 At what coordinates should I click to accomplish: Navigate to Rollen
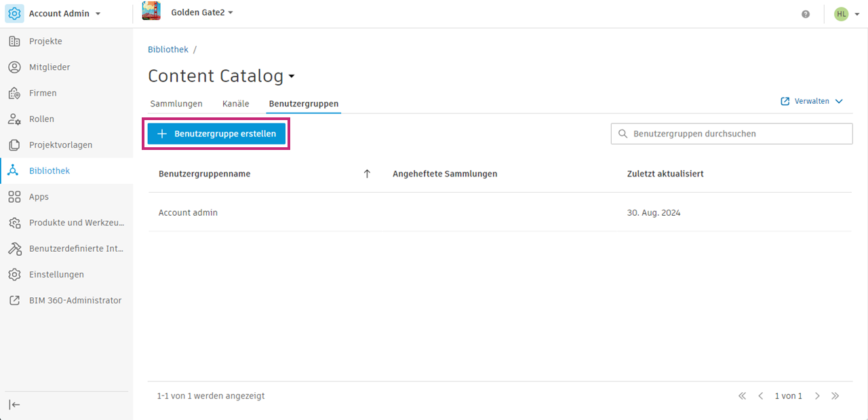coord(41,119)
